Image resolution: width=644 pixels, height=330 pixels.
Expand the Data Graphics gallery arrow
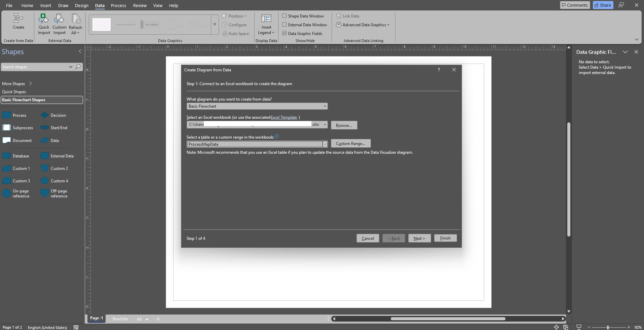[x=215, y=24]
